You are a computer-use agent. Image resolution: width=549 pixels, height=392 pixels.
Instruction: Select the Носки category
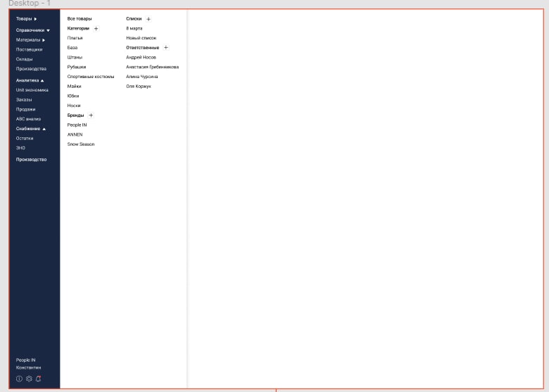(x=74, y=106)
